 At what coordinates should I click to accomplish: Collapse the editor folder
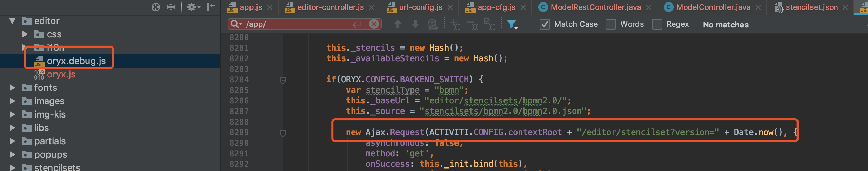coord(12,21)
